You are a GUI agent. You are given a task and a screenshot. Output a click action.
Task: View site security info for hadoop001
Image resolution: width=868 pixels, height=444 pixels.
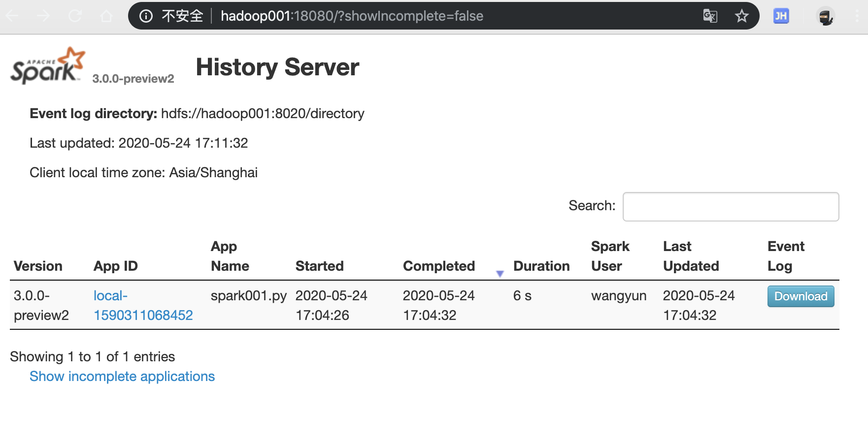(145, 16)
